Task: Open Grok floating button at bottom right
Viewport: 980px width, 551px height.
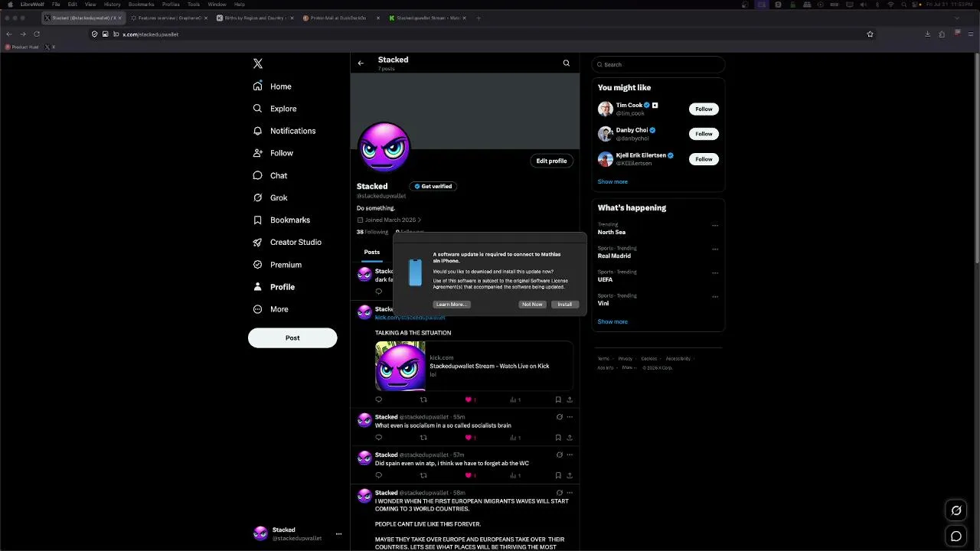Action: pyautogui.click(x=956, y=510)
